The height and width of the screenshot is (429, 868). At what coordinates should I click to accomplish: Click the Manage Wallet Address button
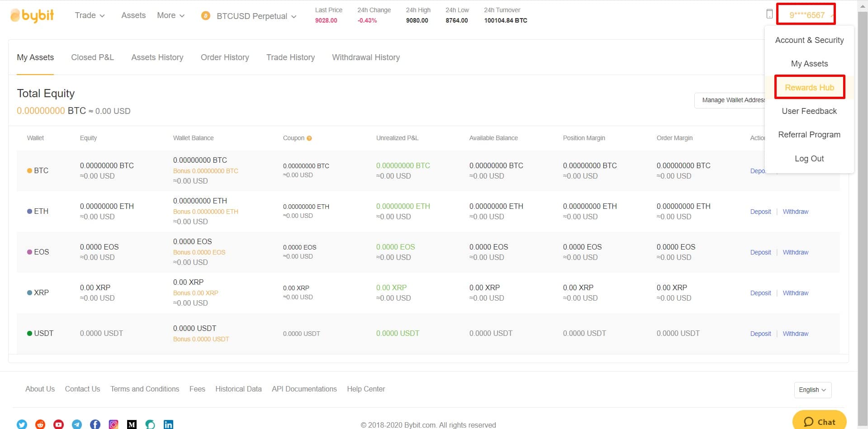(x=730, y=100)
